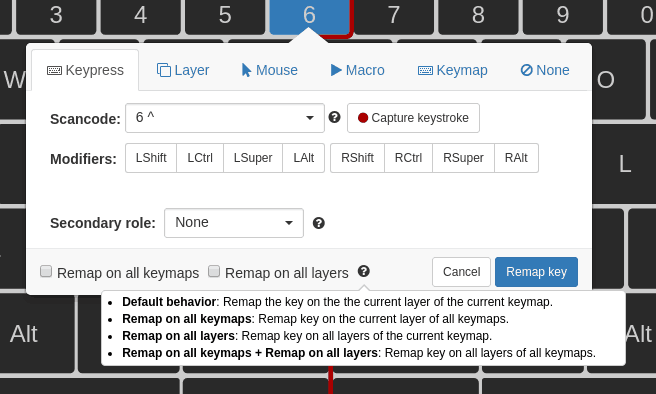
Task: Select the 5 key on keyboard
Action: (225, 16)
